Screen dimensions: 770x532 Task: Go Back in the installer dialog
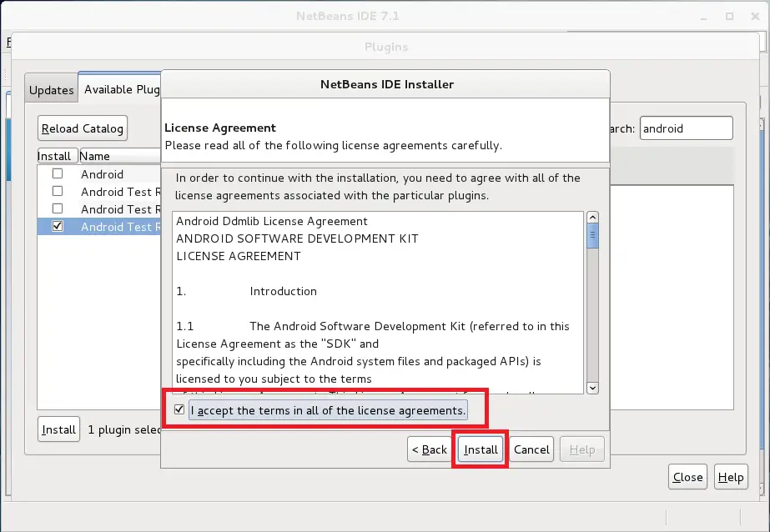[x=430, y=449]
